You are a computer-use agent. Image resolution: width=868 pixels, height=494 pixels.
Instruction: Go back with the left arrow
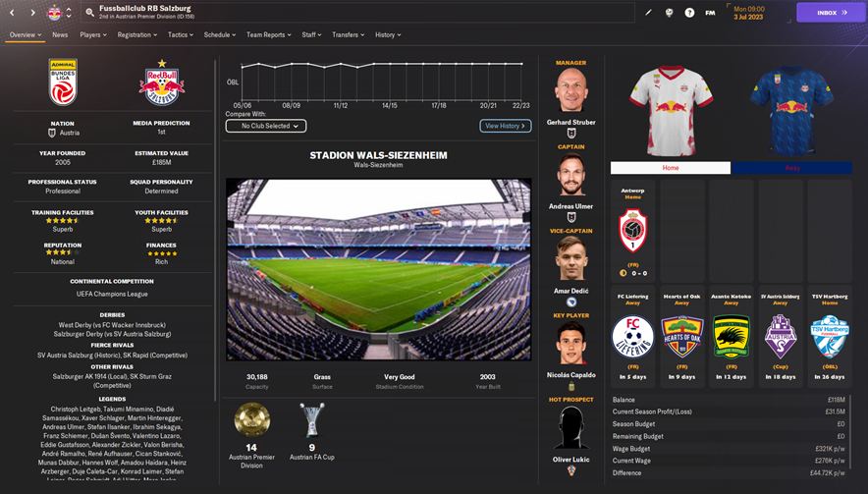(13, 12)
